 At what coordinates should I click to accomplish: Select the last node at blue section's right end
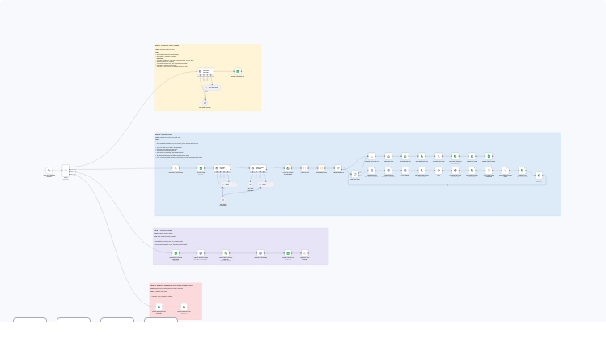[x=539, y=176]
